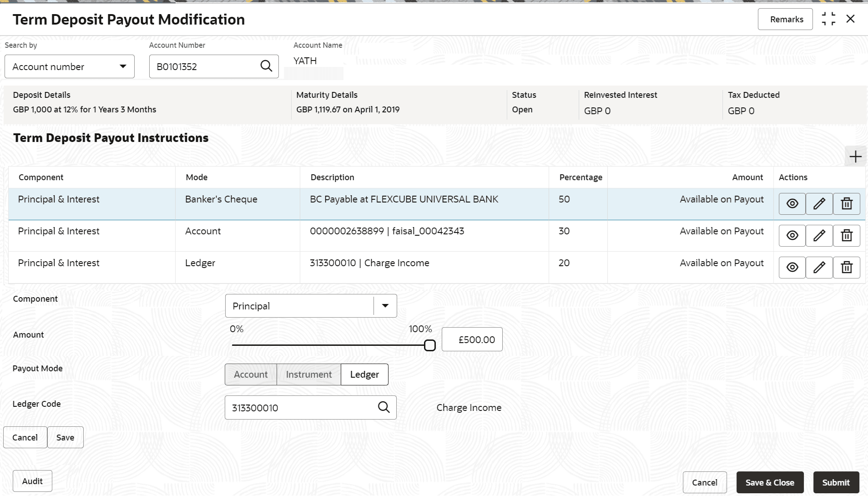Delete the Account mode payout instruction
The height and width of the screenshot is (496, 868).
pos(846,235)
